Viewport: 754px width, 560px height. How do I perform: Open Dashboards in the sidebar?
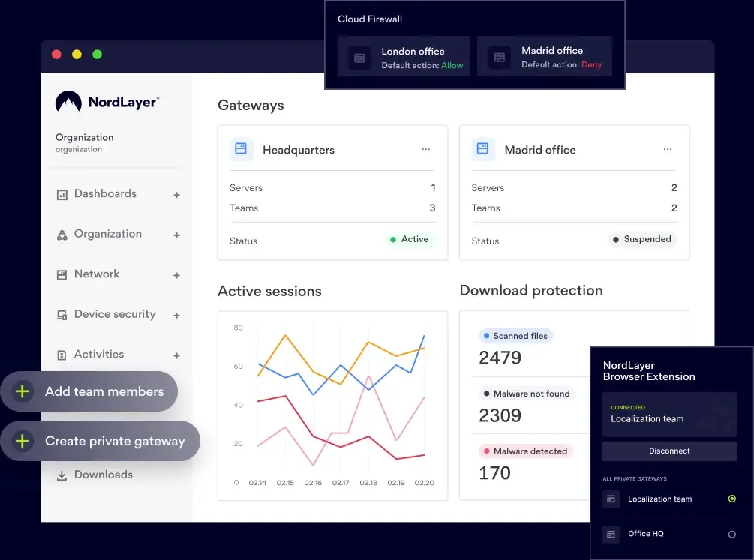pyautogui.click(x=105, y=193)
